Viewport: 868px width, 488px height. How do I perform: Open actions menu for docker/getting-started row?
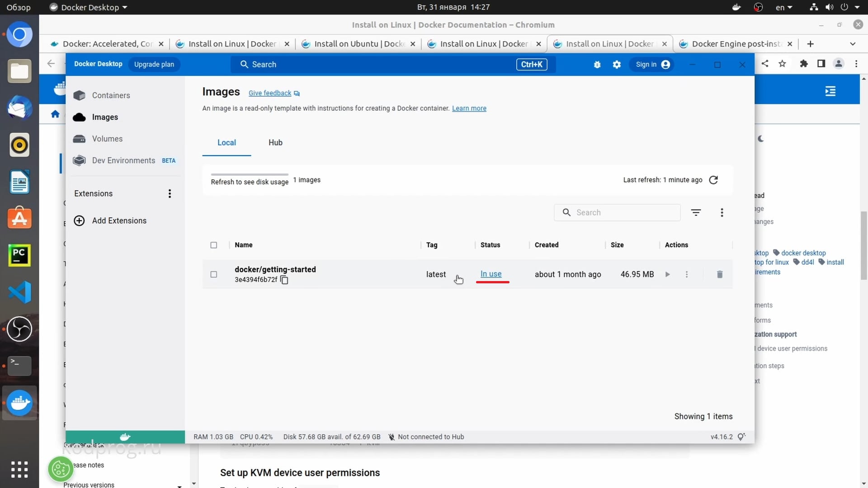[687, 274]
